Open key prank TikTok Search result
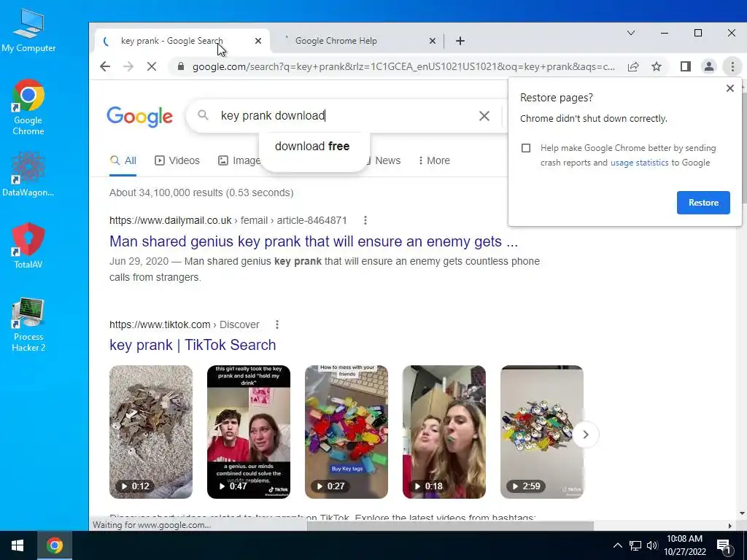 (193, 345)
